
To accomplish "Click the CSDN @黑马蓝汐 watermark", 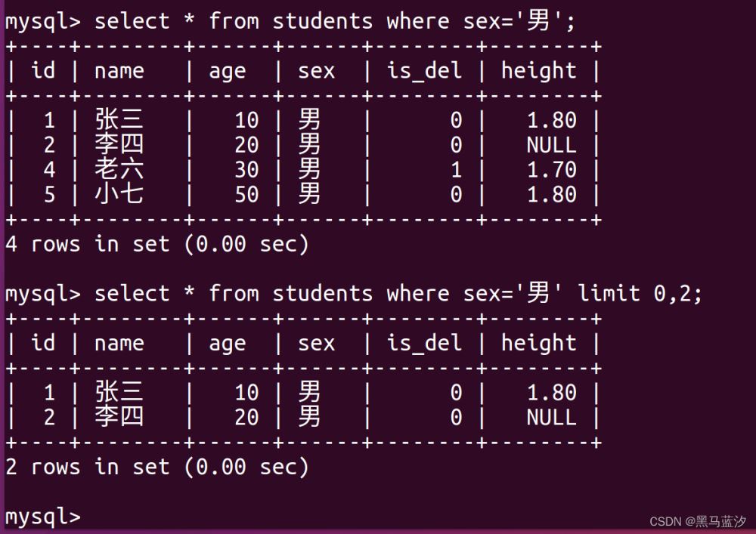I will tap(698, 521).
